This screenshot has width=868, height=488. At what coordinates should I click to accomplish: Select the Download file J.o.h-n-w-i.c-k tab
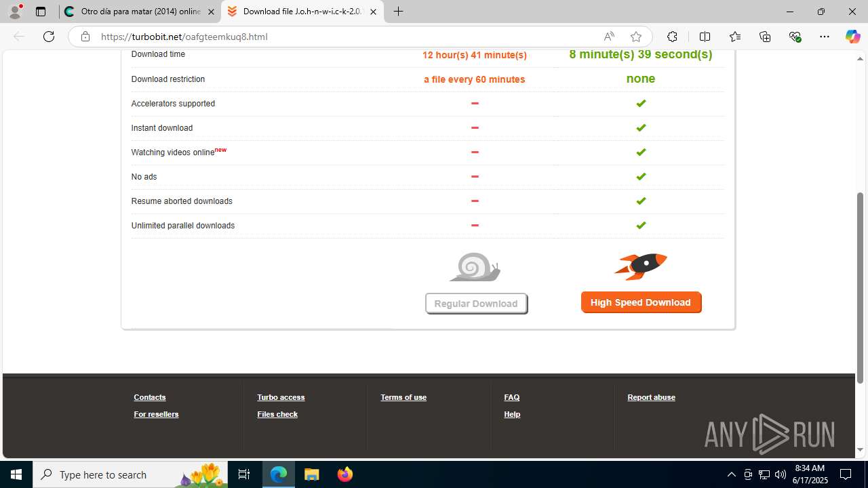pos(302,12)
